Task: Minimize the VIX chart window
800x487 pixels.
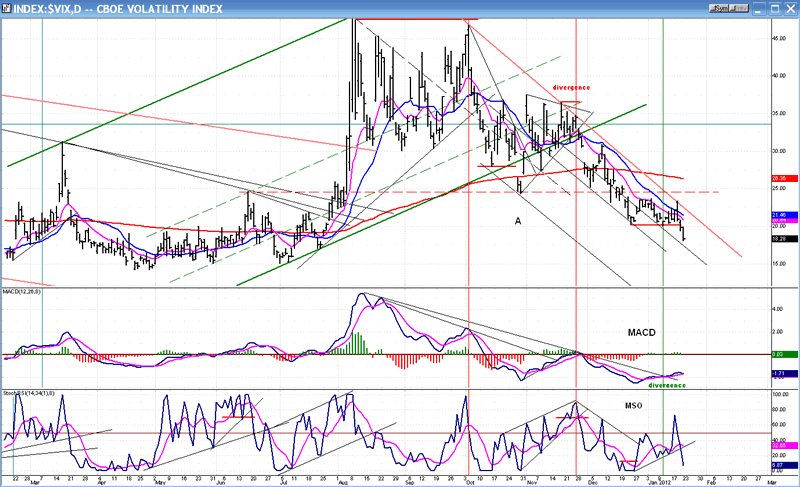Action: pos(755,7)
